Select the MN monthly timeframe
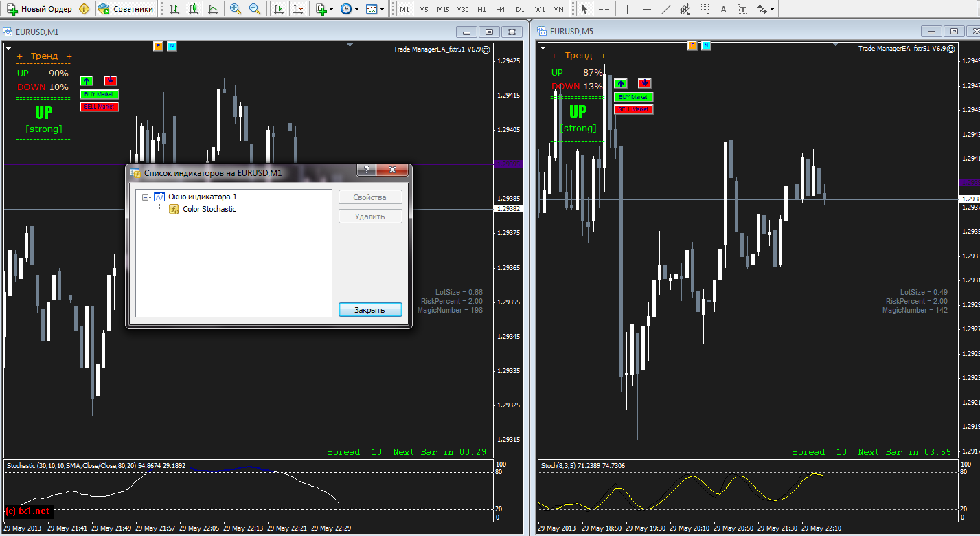 [558, 9]
